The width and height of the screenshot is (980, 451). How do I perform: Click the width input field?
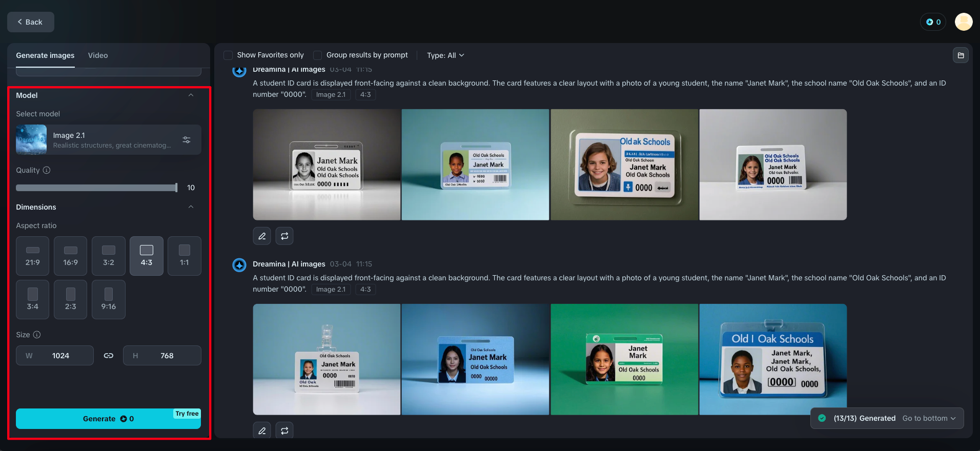(x=55, y=356)
